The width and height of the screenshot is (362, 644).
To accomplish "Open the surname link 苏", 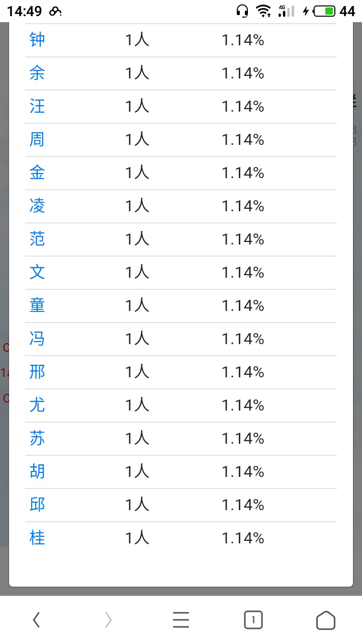I will pyautogui.click(x=37, y=438).
